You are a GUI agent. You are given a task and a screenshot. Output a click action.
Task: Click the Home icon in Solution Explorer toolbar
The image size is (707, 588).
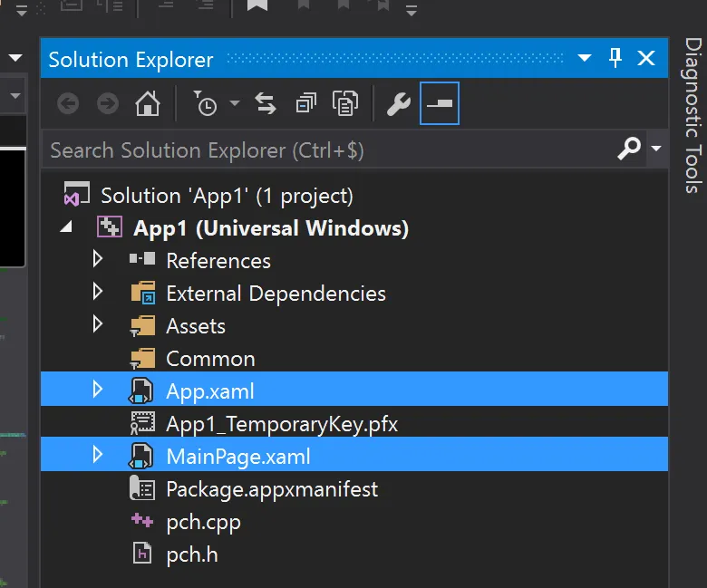(x=148, y=103)
